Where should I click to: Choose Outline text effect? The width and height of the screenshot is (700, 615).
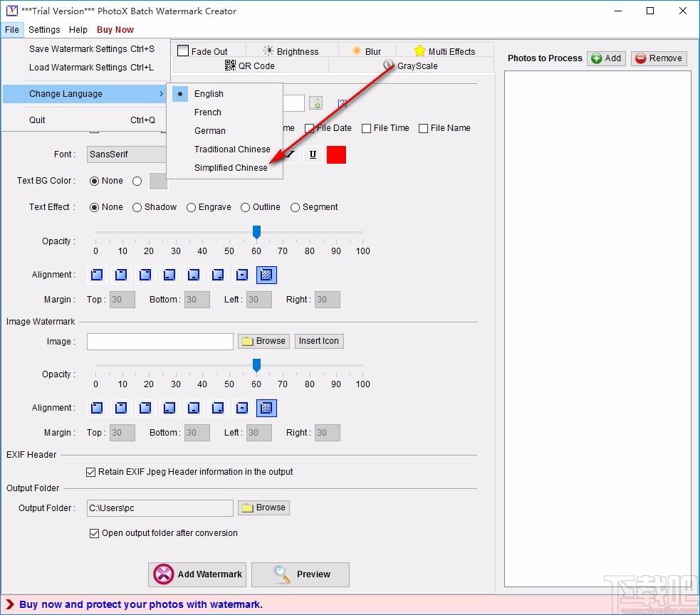point(245,208)
